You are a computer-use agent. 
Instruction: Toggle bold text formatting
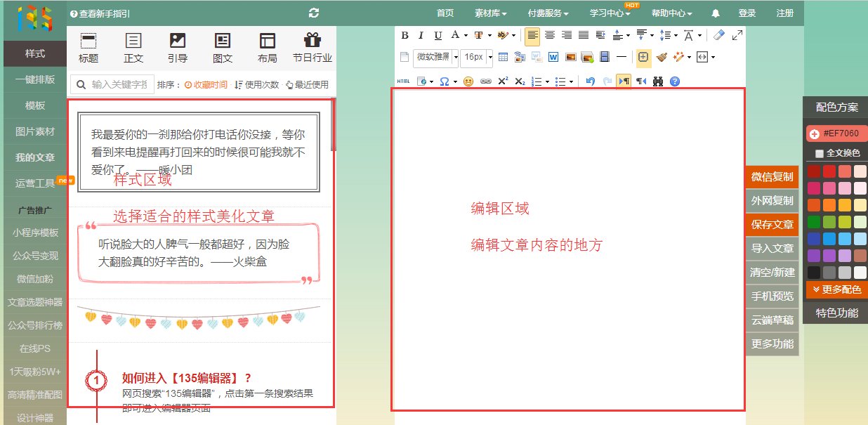pos(405,34)
